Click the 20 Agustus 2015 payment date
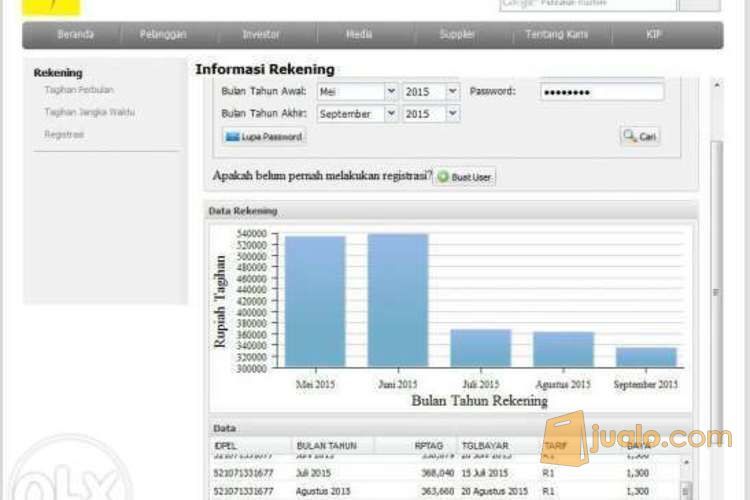The image size is (750, 500). click(495, 491)
